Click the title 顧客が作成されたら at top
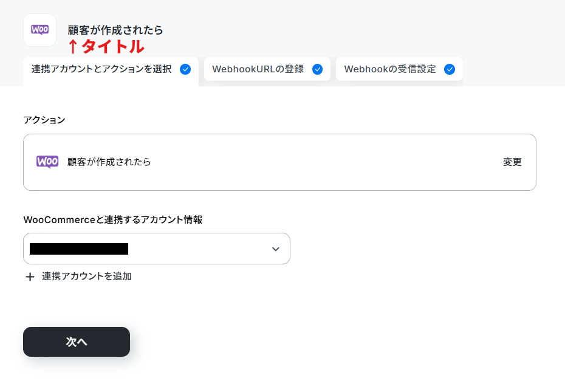Viewport: 565px width, 392px height. (x=115, y=30)
